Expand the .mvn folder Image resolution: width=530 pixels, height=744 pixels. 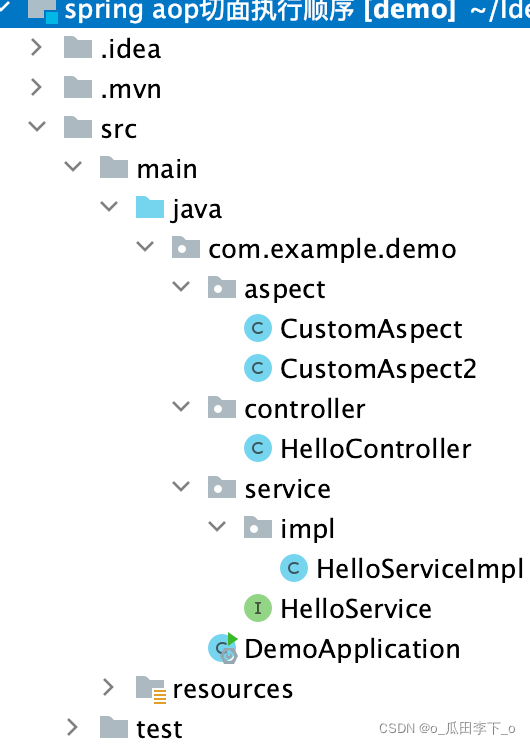(x=37, y=87)
